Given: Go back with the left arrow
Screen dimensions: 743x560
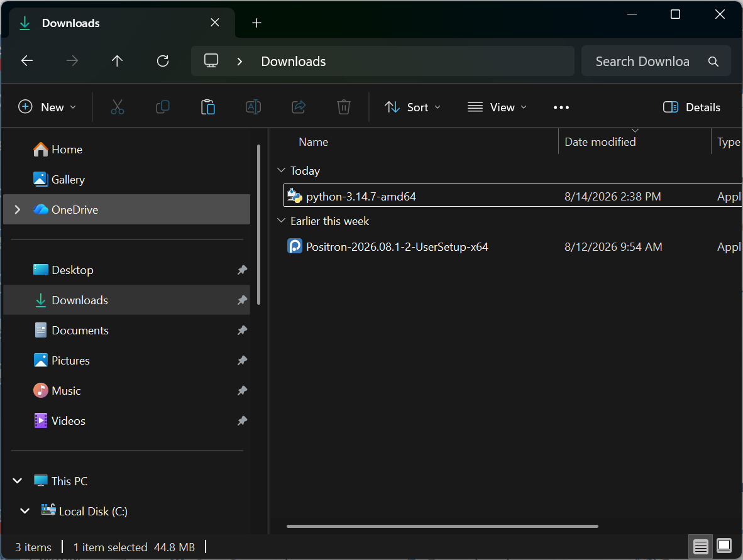Looking at the screenshot, I should (x=27, y=60).
